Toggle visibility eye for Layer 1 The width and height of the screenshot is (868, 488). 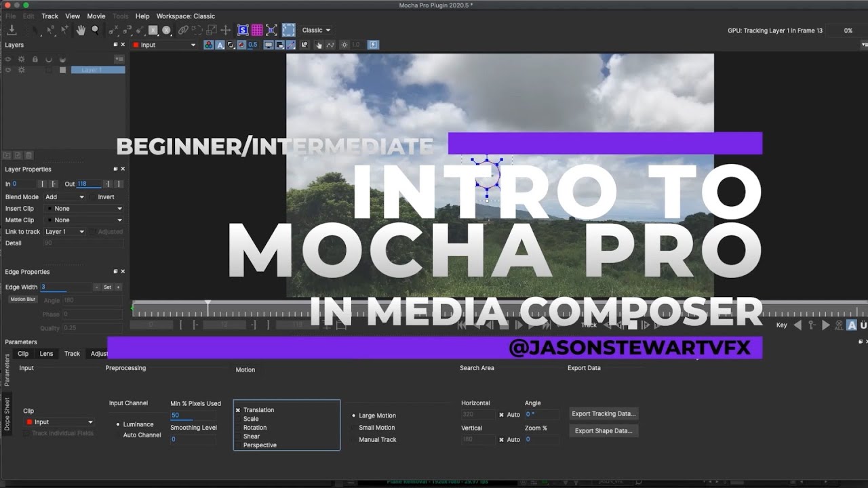[8, 70]
